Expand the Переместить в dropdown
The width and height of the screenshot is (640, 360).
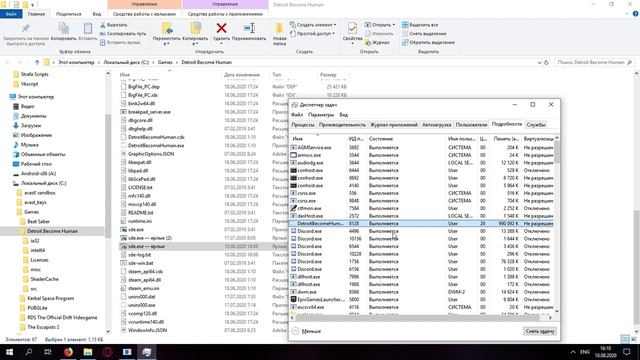pyautogui.click(x=166, y=44)
